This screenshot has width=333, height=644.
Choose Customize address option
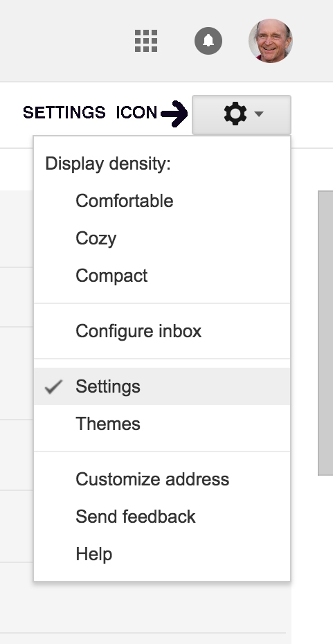coord(162,479)
